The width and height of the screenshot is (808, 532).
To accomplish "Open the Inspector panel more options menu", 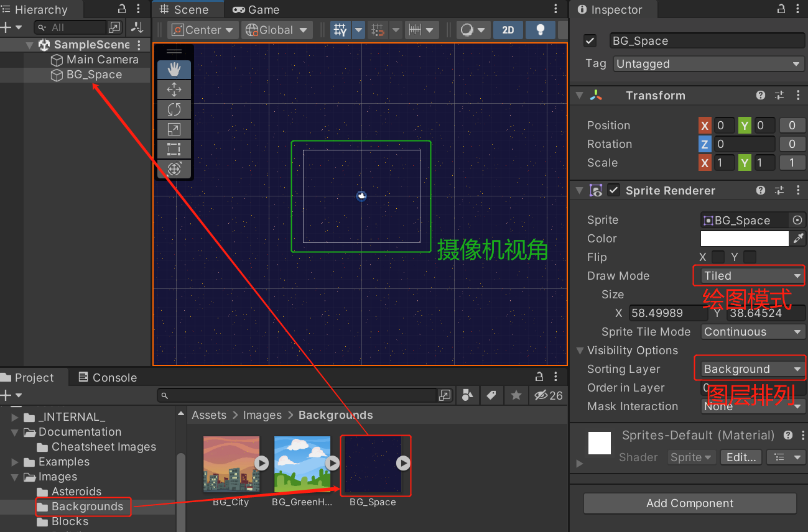I will (799, 9).
